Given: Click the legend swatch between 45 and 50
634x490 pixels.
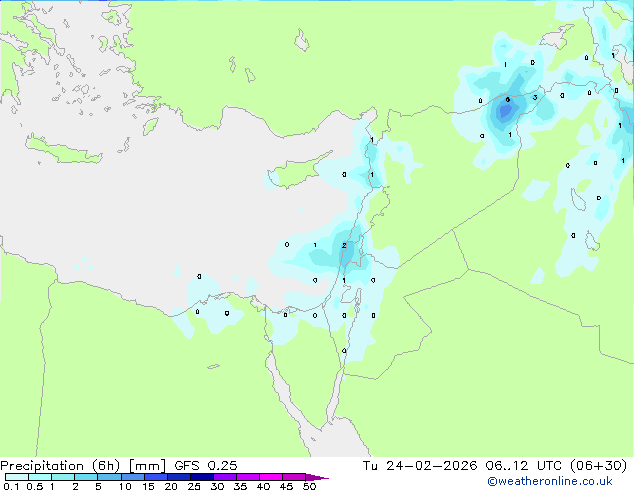Looking at the screenshot, I should (294, 477).
